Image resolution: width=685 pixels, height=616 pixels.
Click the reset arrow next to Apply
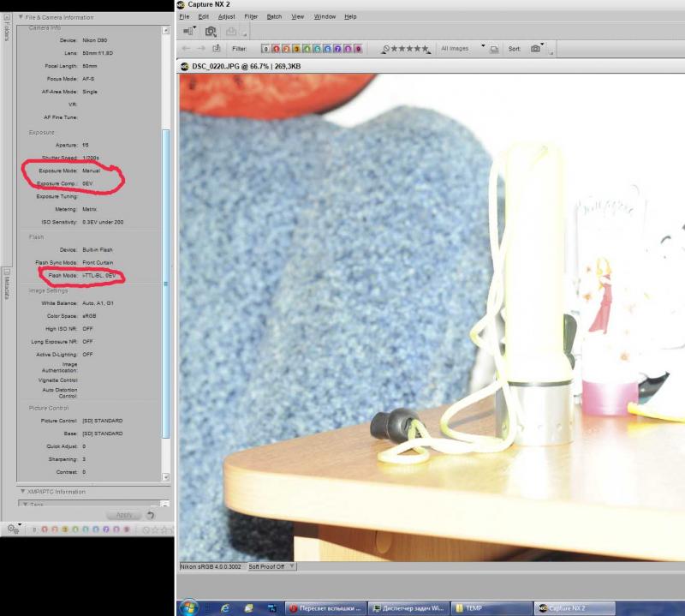[151, 515]
